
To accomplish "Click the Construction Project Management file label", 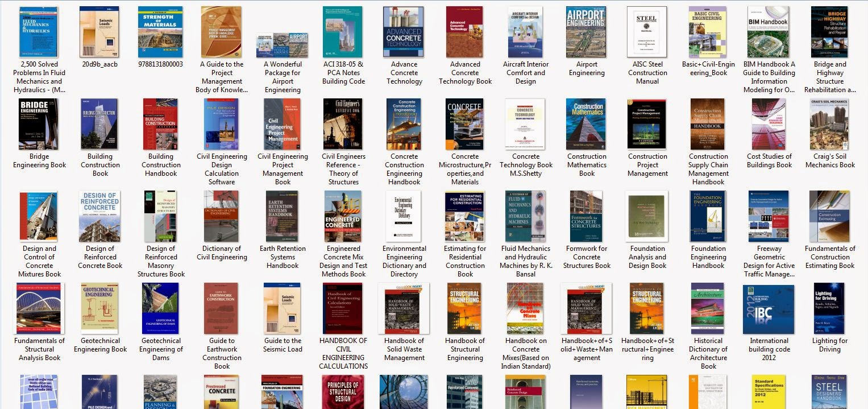I will 647,165.
